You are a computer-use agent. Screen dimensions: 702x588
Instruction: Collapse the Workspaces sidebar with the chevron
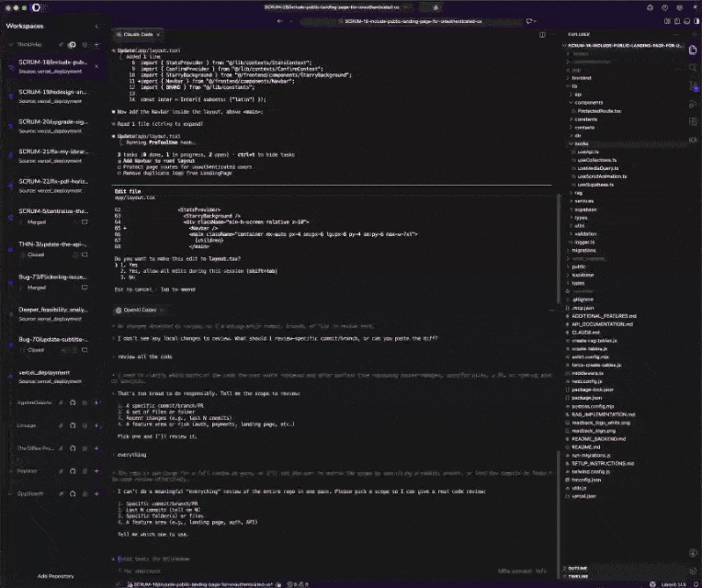[x=96, y=27]
